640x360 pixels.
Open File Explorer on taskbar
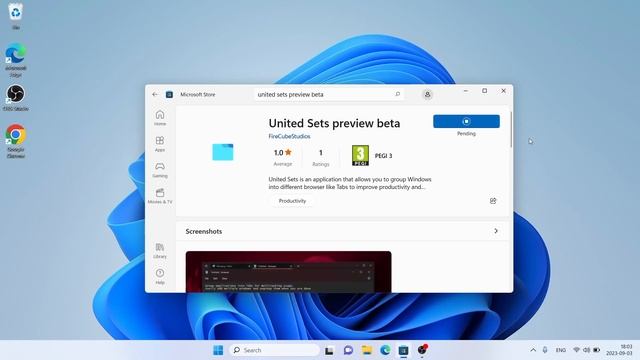[367, 350]
